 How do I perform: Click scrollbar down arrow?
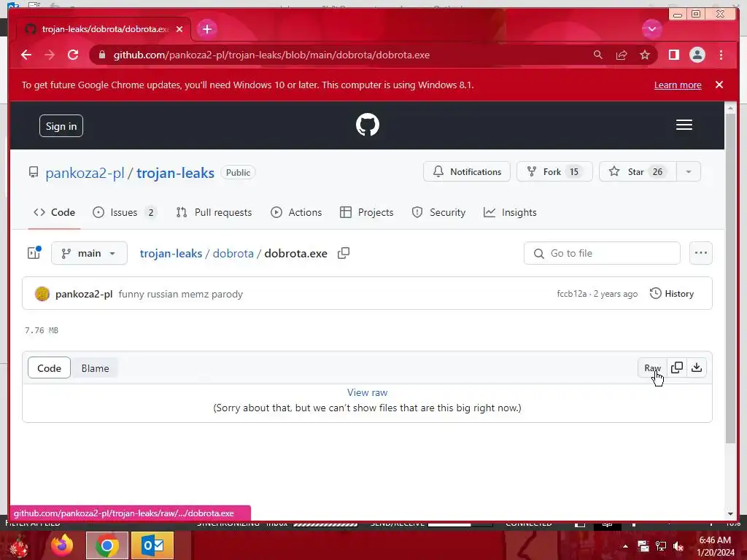(x=730, y=513)
